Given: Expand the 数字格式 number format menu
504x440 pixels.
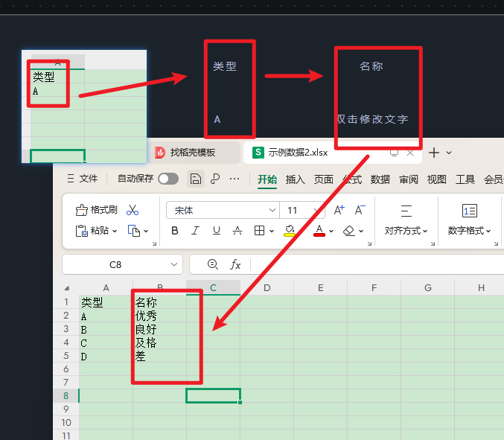Looking at the screenshot, I should [x=469, y=231].
